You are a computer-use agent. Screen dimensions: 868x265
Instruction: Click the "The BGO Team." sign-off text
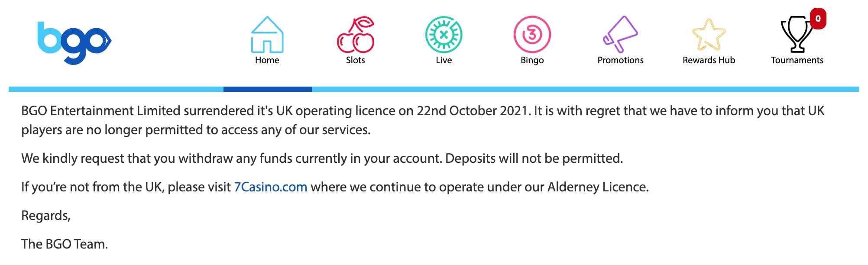(x=65, y=244)
